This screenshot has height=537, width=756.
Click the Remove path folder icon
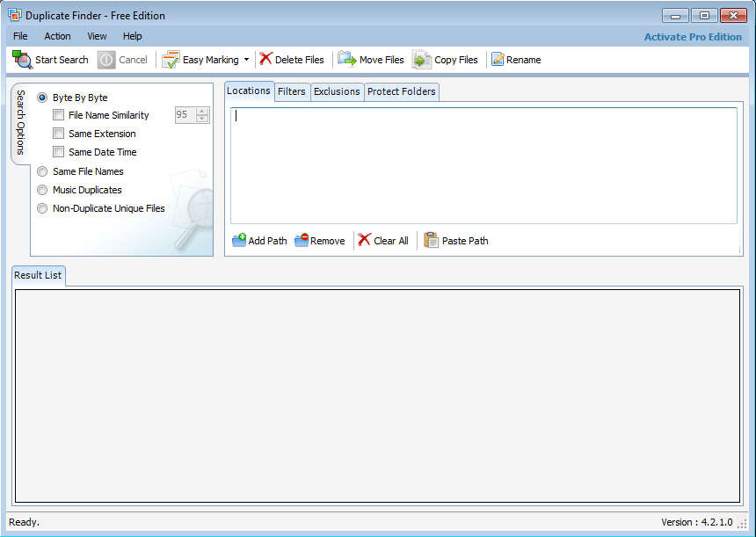coord(302,240)
